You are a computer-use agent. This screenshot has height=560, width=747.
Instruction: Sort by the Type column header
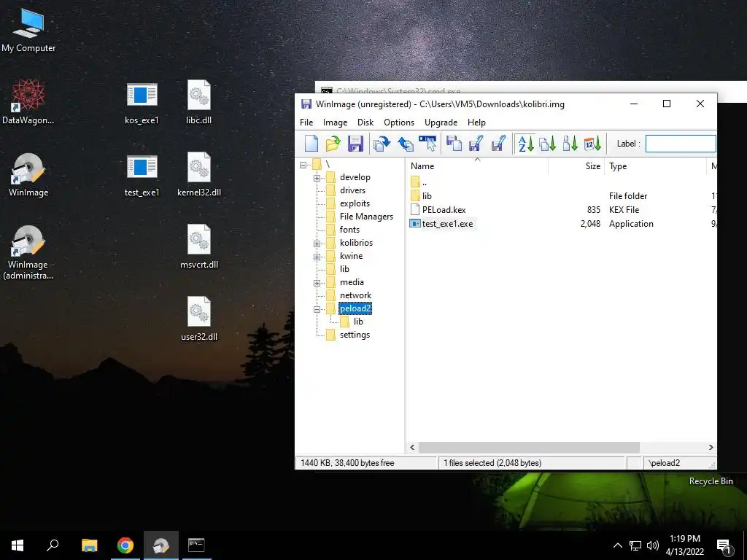(655, 166)
